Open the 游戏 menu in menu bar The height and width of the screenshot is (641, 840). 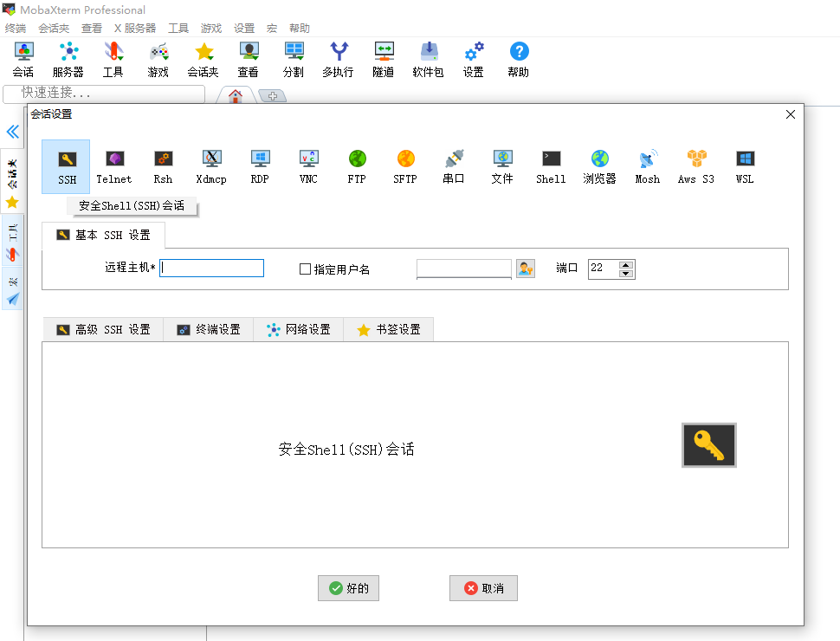click(210, 29)
